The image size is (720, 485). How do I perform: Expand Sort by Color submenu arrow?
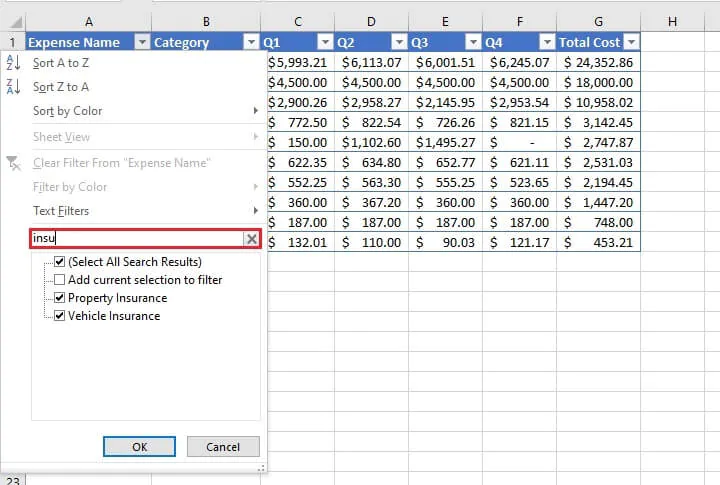tap(256, 111)
